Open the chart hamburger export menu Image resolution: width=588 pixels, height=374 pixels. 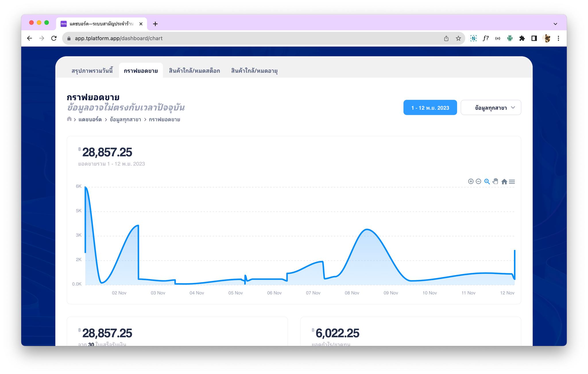click(x=512, y=182)
